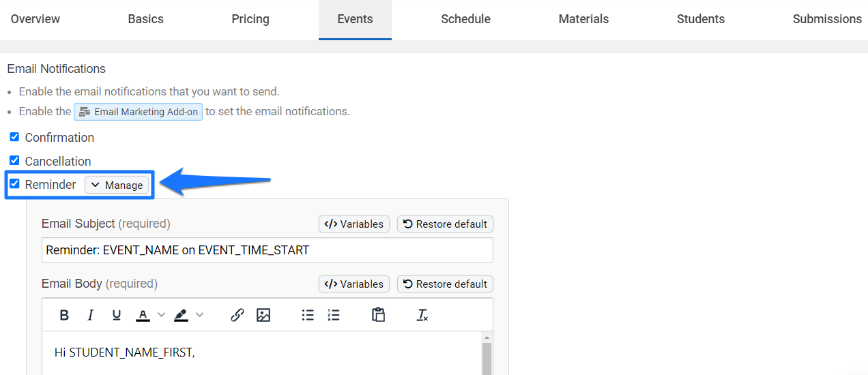Apply italic formatting in the editor
868x375 pixels.
(90, 315)
